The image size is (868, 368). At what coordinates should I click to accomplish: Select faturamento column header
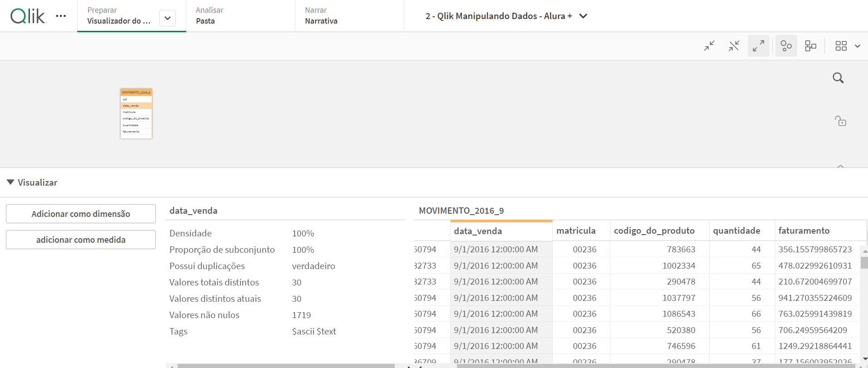(820, 231)
